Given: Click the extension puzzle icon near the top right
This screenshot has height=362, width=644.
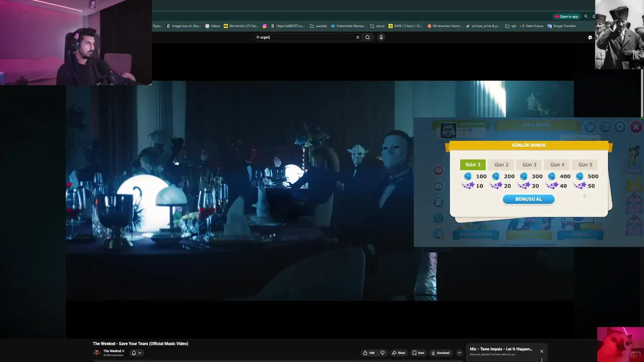Looking at the screenshot, I should [590, 37].
